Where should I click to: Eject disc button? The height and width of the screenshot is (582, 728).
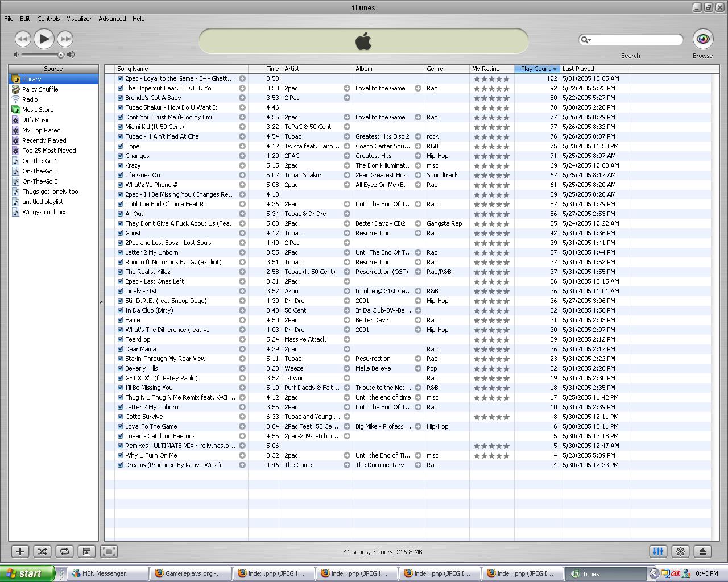[702, 551]
